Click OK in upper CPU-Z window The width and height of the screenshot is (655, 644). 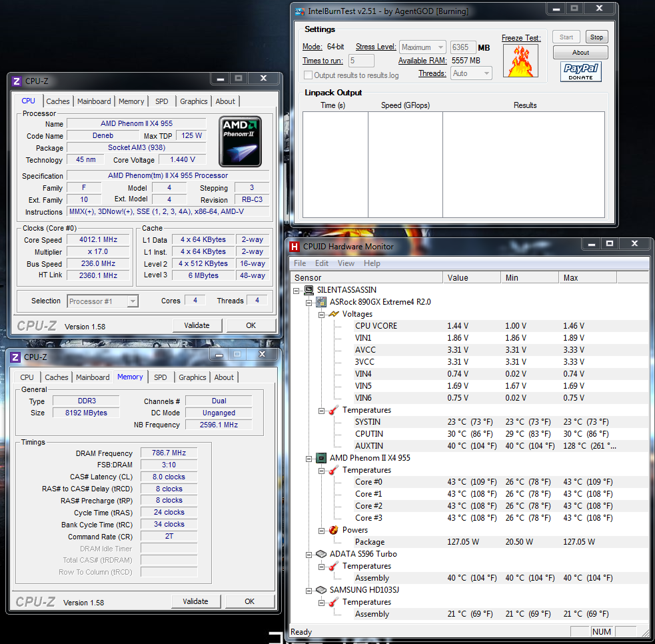click(x=251, y=325)
